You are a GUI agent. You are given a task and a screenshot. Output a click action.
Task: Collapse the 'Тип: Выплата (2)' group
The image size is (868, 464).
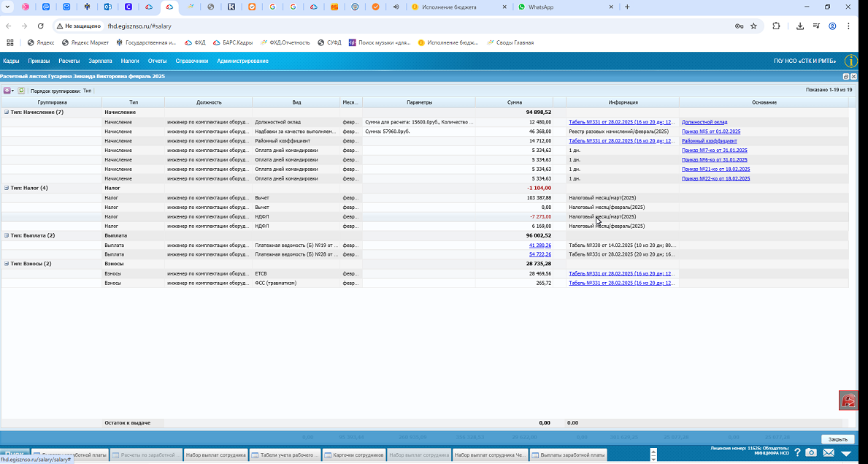tap(7, 235)
